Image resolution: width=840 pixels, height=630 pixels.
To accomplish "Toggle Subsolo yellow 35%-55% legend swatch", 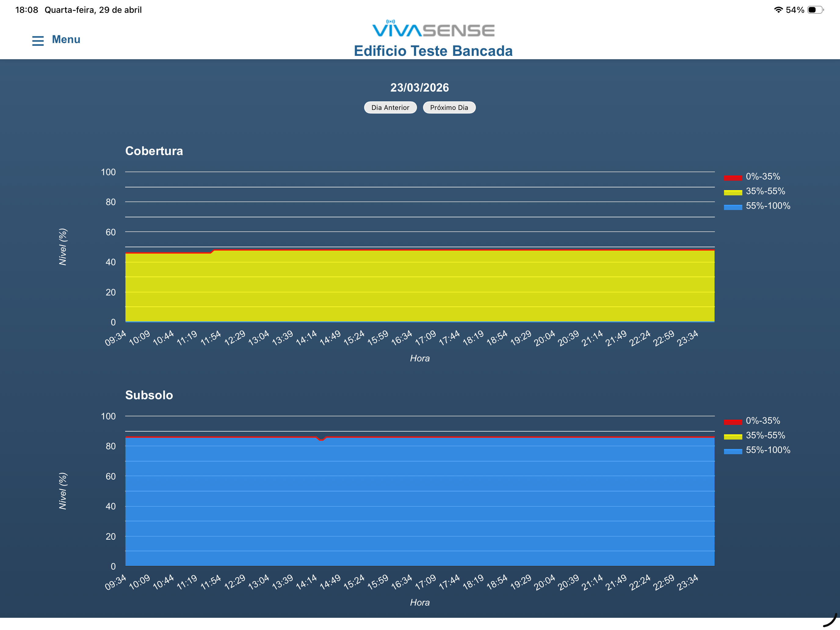I will point(733,436).
